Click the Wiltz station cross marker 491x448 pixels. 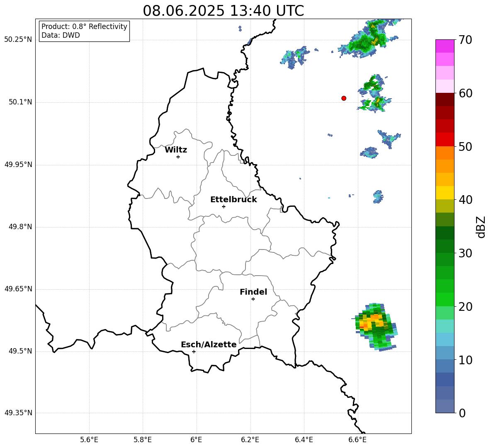(x=178, y=157)
